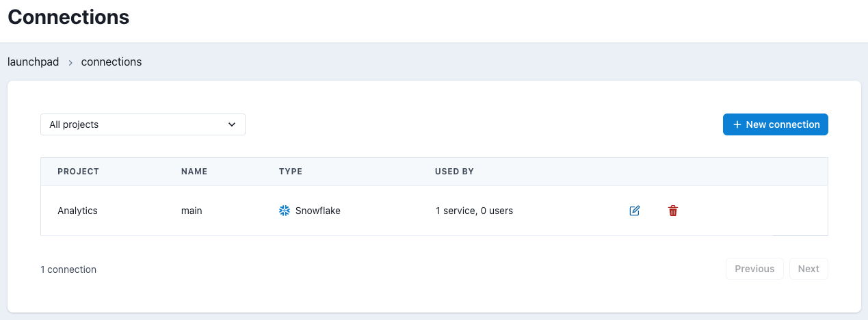The height and width of the screenshot is (320, 868).
Task: Select the Analytics project cell
Action: pos(77,211)
